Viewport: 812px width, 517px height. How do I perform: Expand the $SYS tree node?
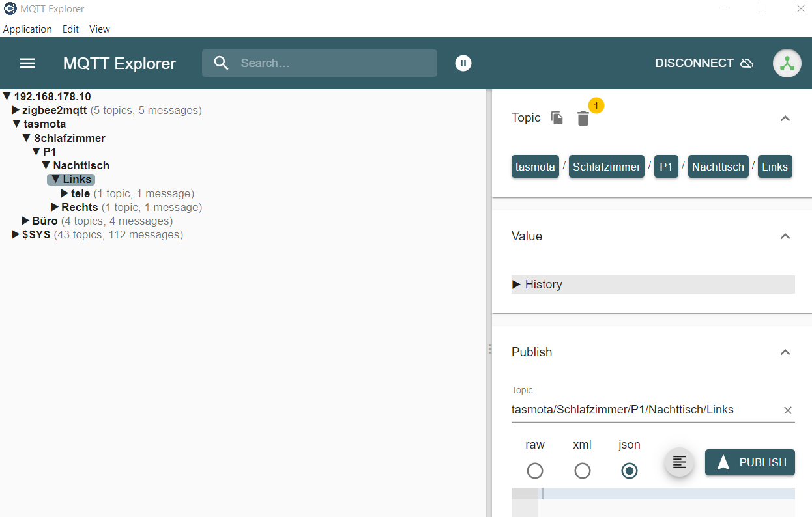[16, 234]
